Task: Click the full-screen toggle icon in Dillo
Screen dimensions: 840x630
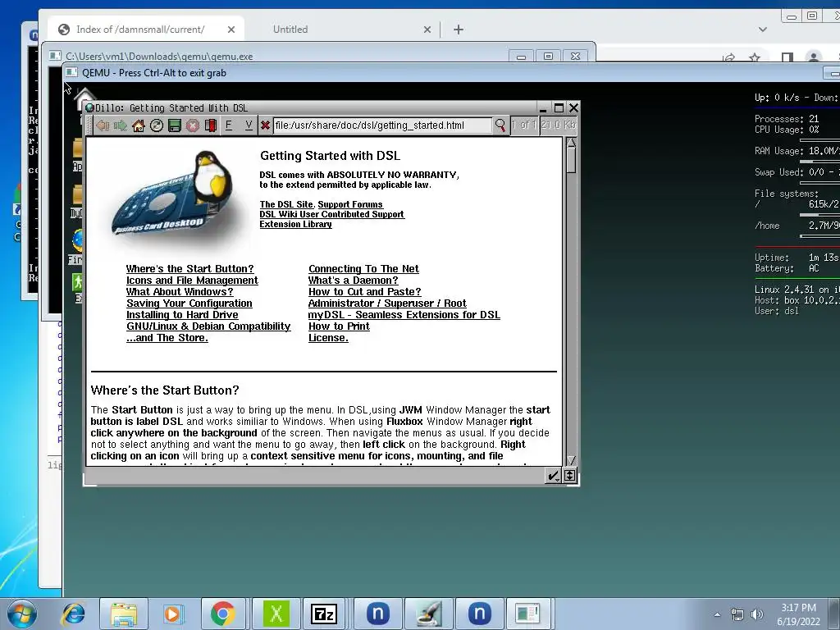Action: [x=569, y=476]
